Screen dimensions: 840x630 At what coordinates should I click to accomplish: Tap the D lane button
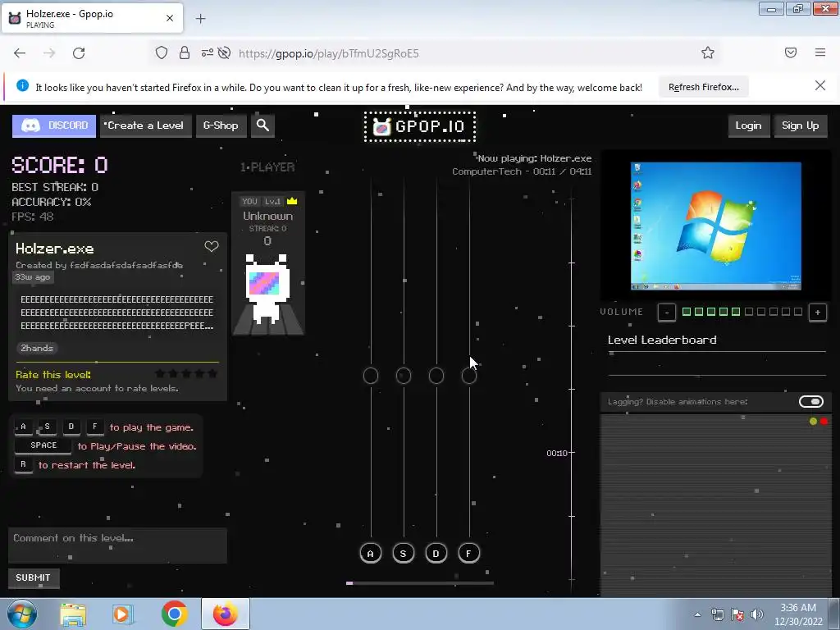tap(436, 554)
